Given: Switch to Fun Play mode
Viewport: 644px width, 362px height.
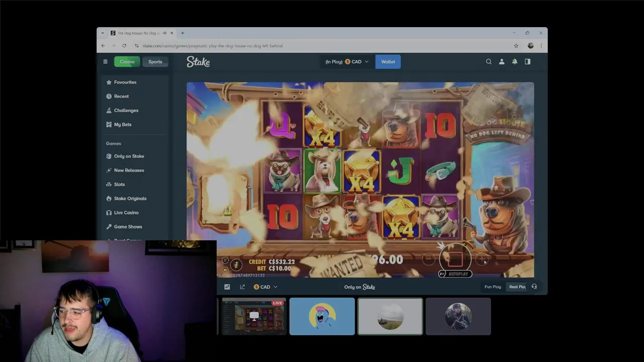Looking at the screenshot, I should click(493, 287).
